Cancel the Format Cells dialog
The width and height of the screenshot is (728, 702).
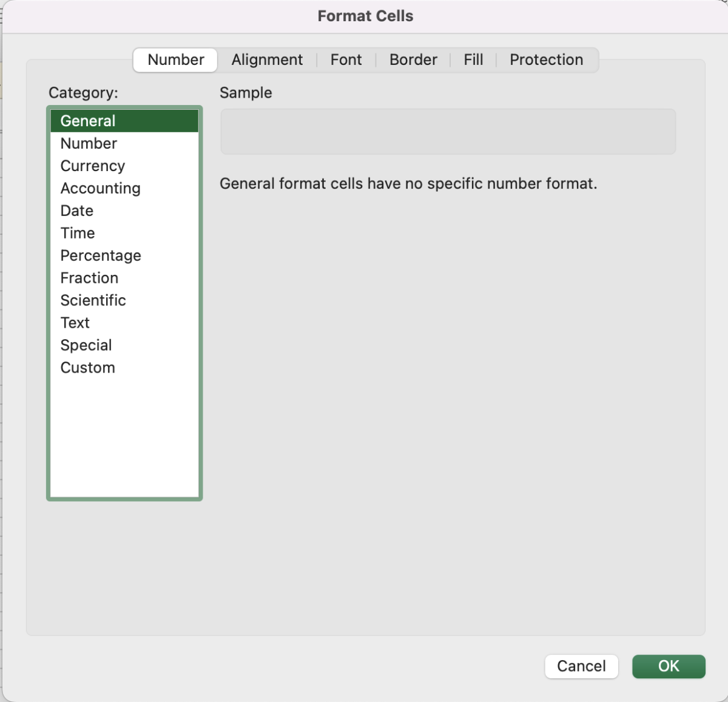[x=581, y=666]
